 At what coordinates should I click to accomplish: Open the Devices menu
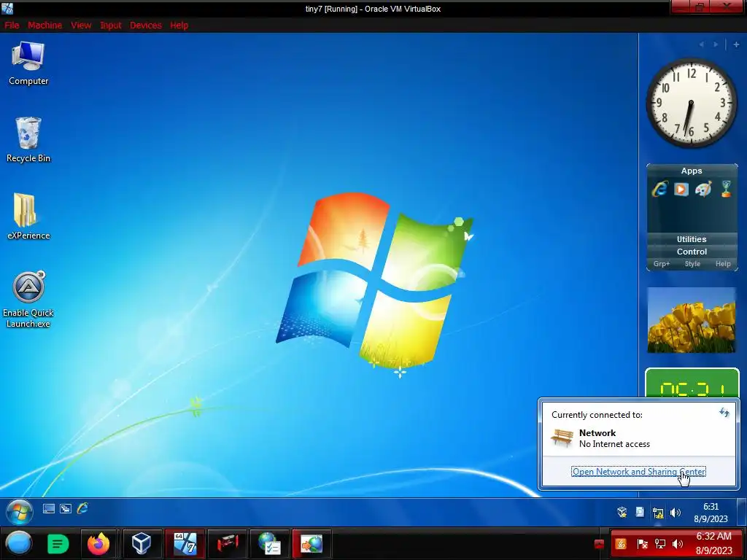click(x=146, y=26)
